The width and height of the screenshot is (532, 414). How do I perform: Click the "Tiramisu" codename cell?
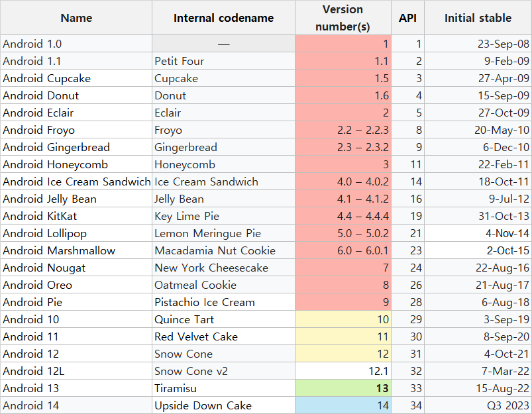[x=223, y=388]
